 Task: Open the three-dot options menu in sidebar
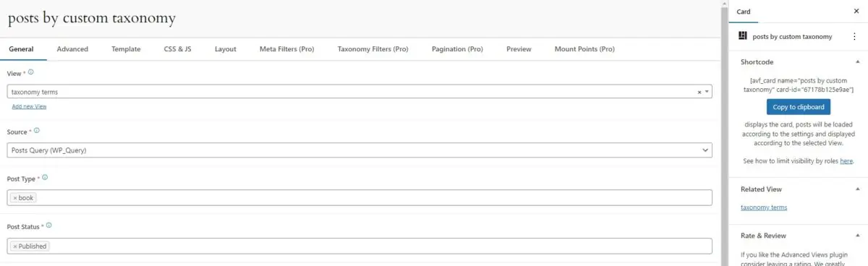[x=855, y=36]
